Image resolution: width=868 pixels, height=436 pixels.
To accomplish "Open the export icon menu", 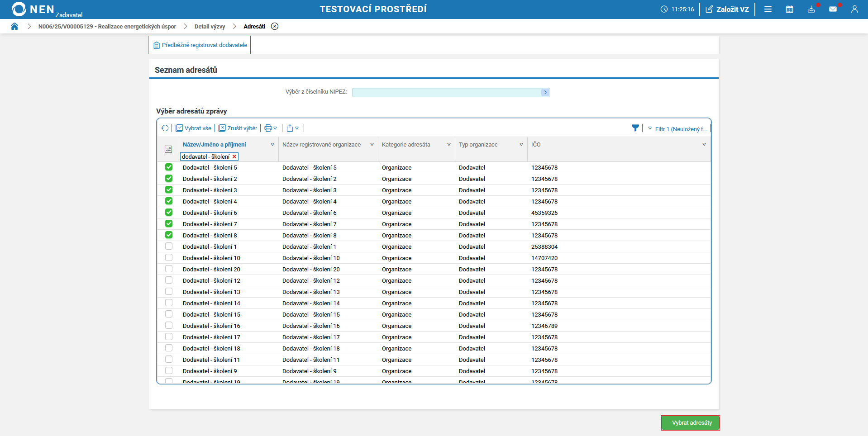I will [292, 128].
